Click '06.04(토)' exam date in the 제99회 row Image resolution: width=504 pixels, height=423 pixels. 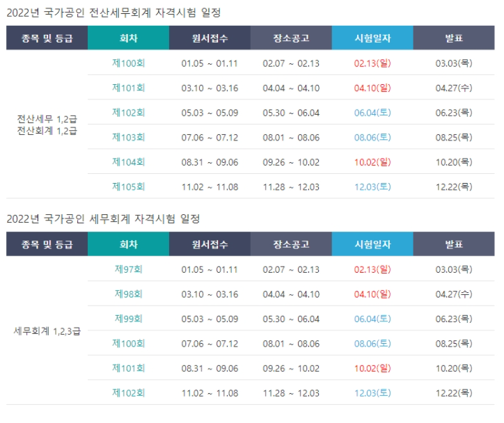[372, 319]
